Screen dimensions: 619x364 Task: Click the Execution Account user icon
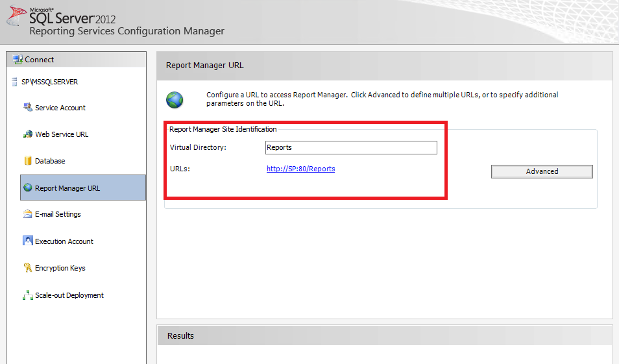click(x=28, y=241)
